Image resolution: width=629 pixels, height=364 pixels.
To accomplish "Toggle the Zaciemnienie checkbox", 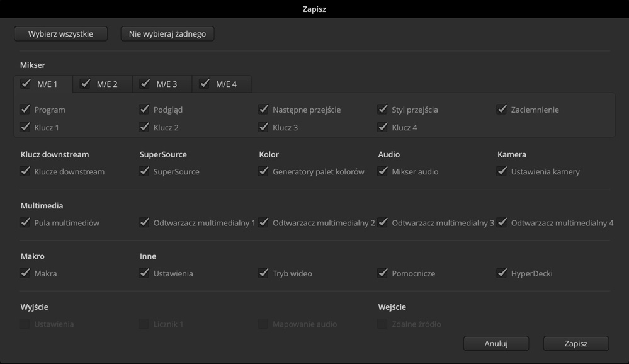I will point(502,110).
